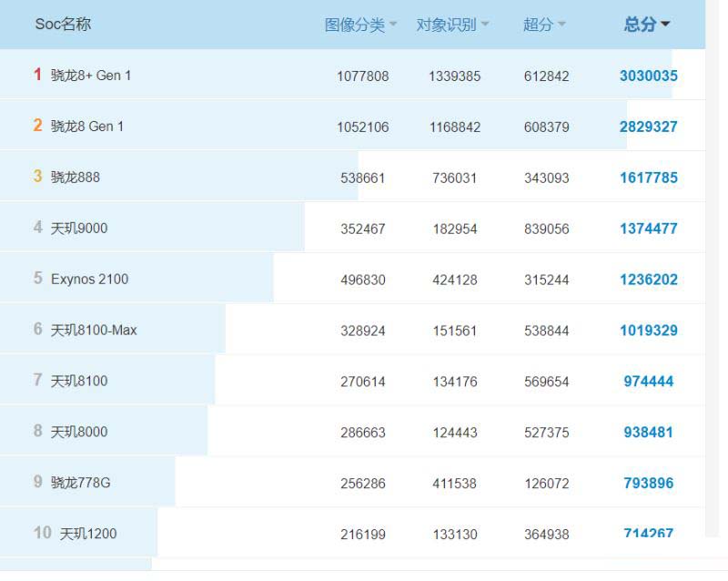Image resolution: width=728 pixels, height=581 pixels.
Task: Sort by 图像分类 column header
Action: pyautogui.click(x=360, y=25)
